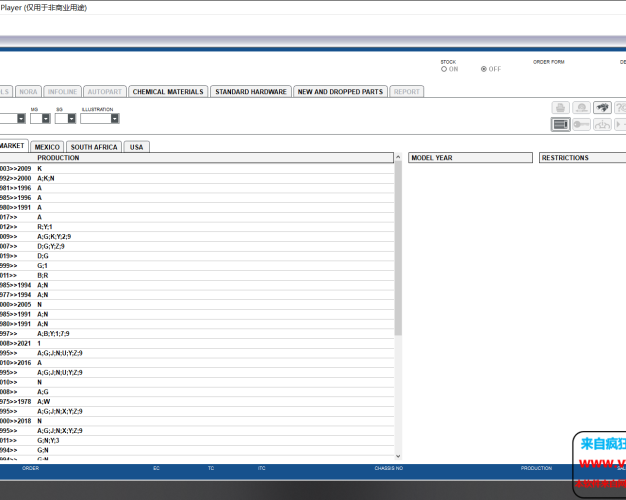Select the list view icon

click(561, 125)
